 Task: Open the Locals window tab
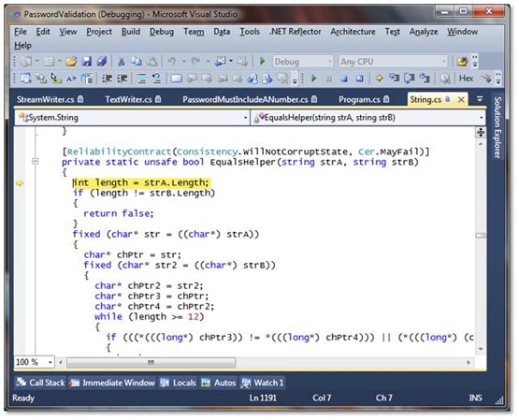(178, 383)
